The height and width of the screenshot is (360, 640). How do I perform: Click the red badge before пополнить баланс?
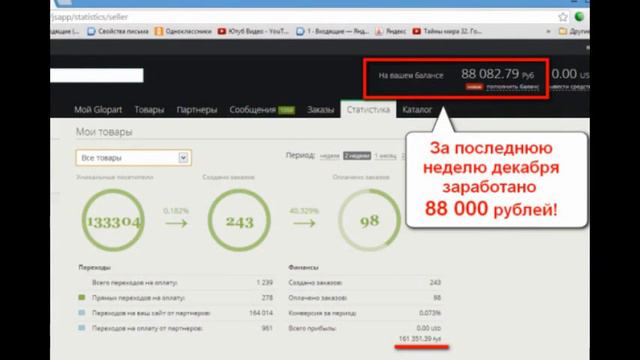pos(474,87)
